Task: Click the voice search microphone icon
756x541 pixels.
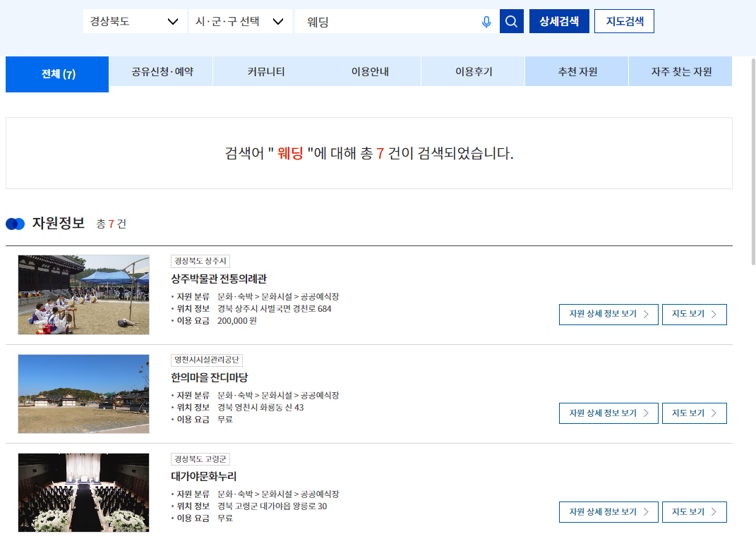Action: coord(486,20)
